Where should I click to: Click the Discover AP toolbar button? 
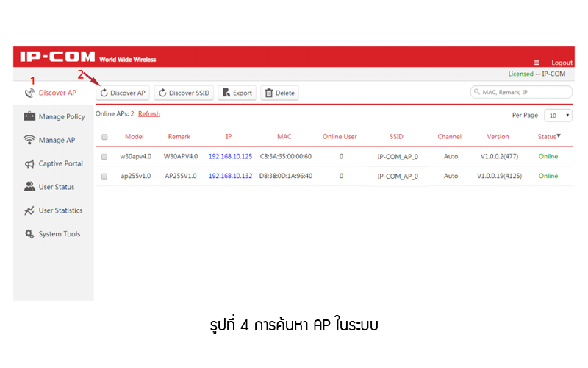pos(123,93)
